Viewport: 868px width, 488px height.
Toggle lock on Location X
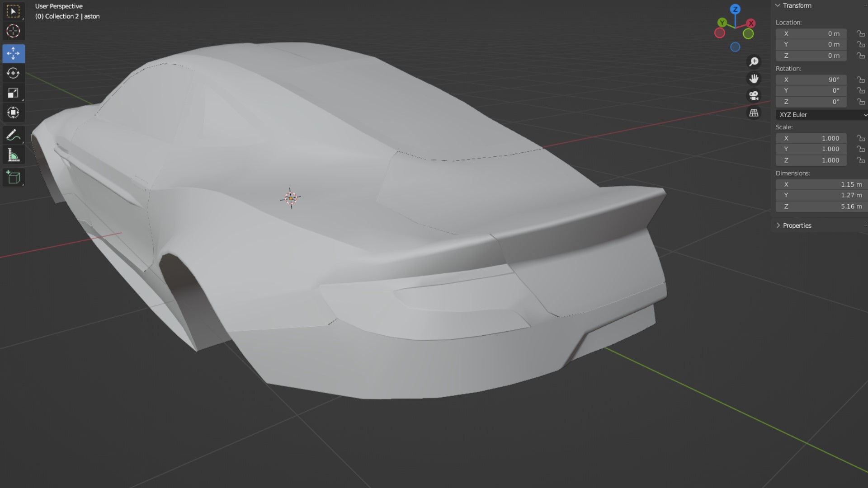[x=860, y=34]
